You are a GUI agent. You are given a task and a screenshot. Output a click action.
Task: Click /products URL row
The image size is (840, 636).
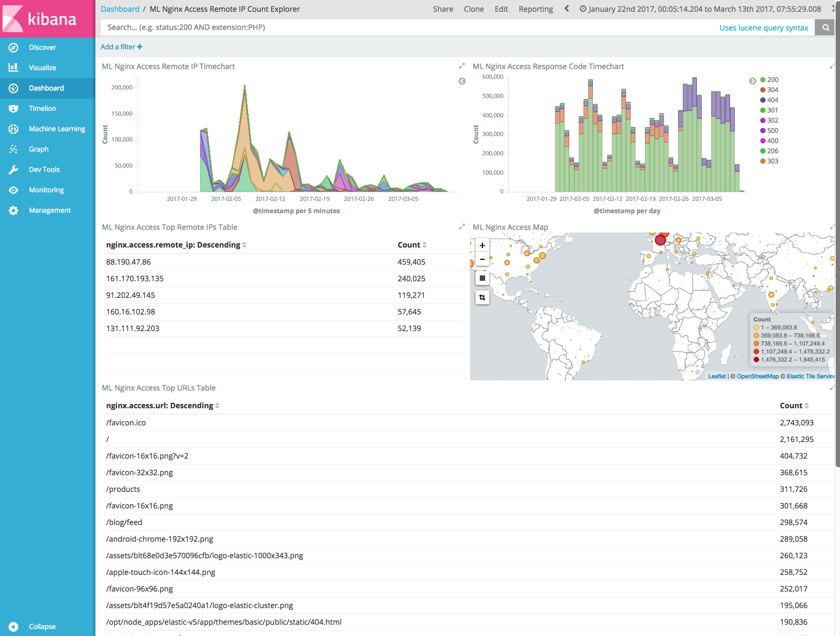coord(468,489)
